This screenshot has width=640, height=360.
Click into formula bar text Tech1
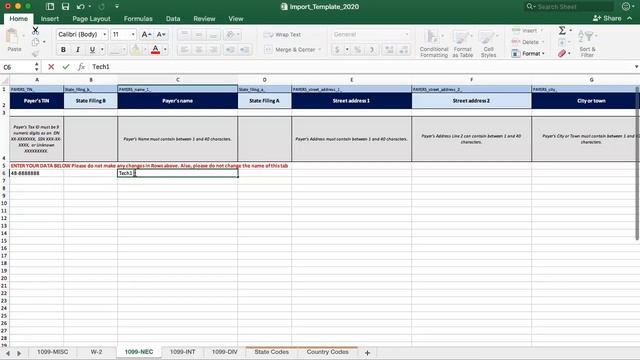[101, 67]
